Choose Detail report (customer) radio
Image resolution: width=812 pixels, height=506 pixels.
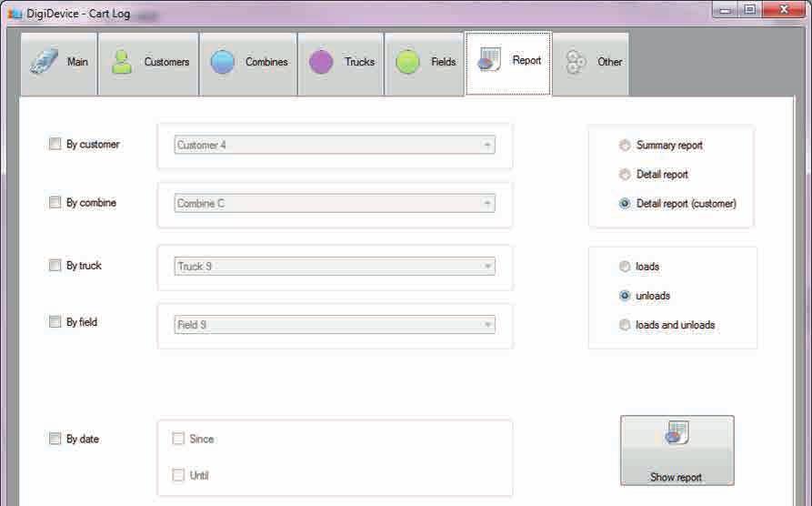[x=625, y=203]
